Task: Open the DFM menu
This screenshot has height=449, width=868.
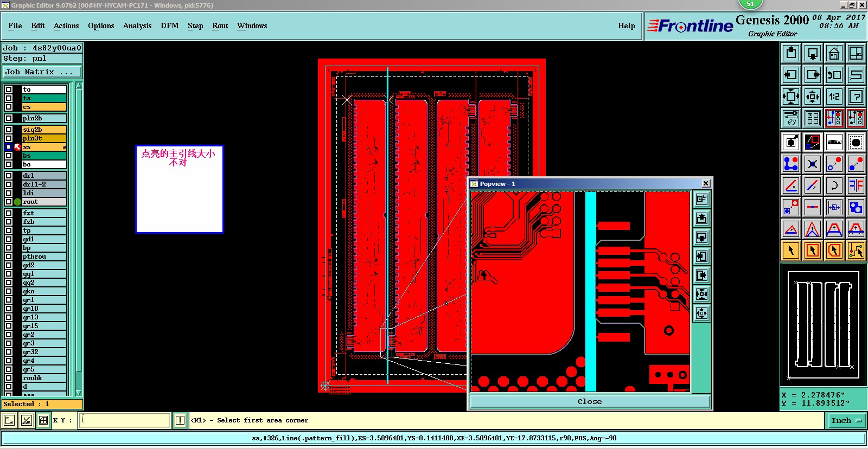Action: click(170, 26)
